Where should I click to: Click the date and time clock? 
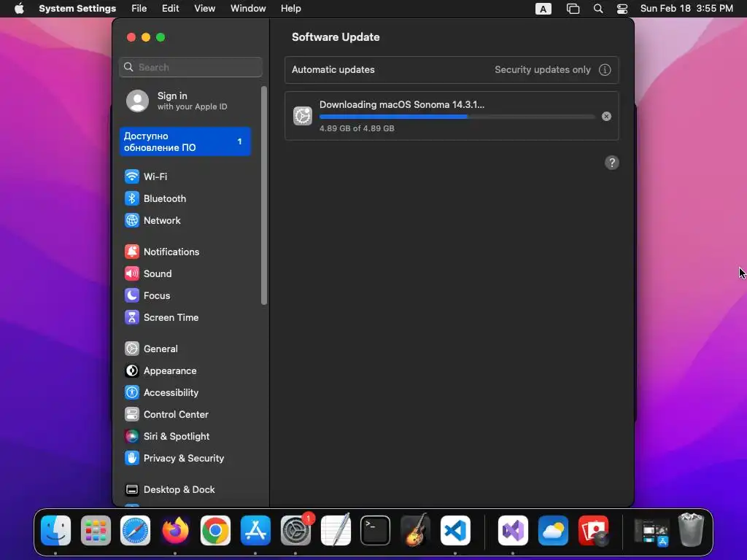686,9
